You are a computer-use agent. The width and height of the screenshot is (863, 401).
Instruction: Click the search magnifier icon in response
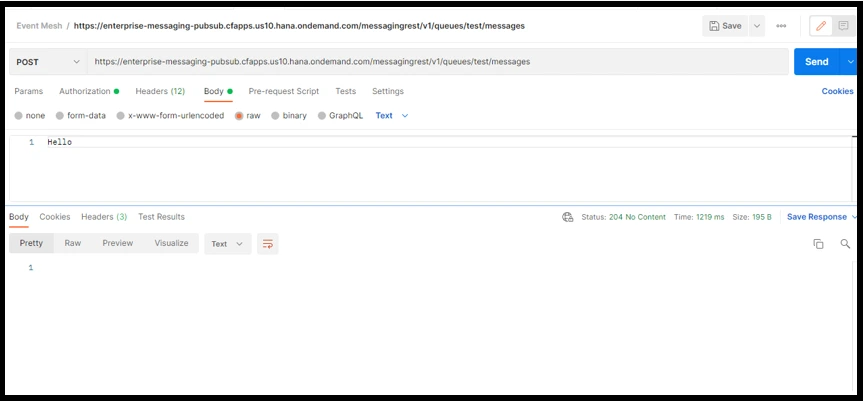845,243
